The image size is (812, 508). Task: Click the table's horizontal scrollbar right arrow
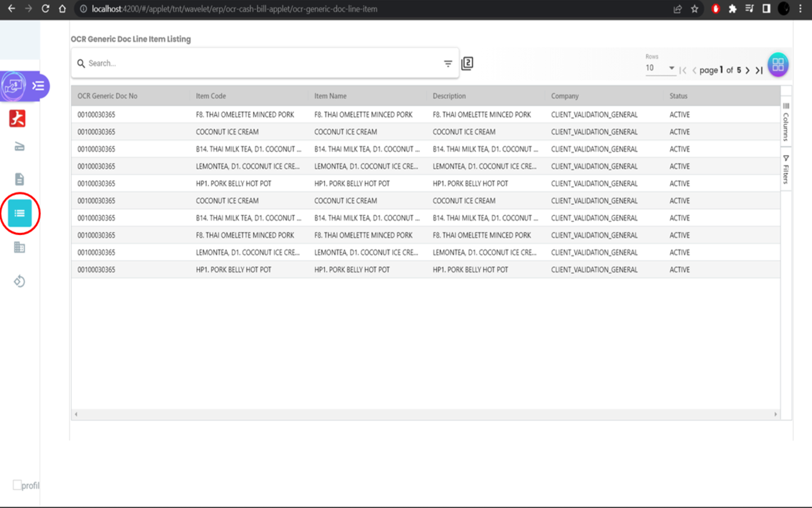coord(775,414)
